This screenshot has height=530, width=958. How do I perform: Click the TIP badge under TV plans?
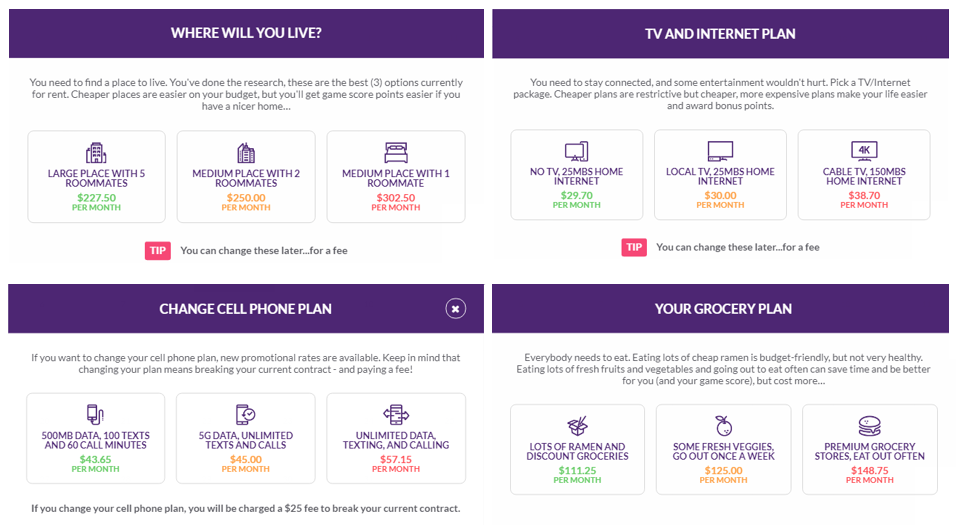pyautogui.click(x=634, y=247)
